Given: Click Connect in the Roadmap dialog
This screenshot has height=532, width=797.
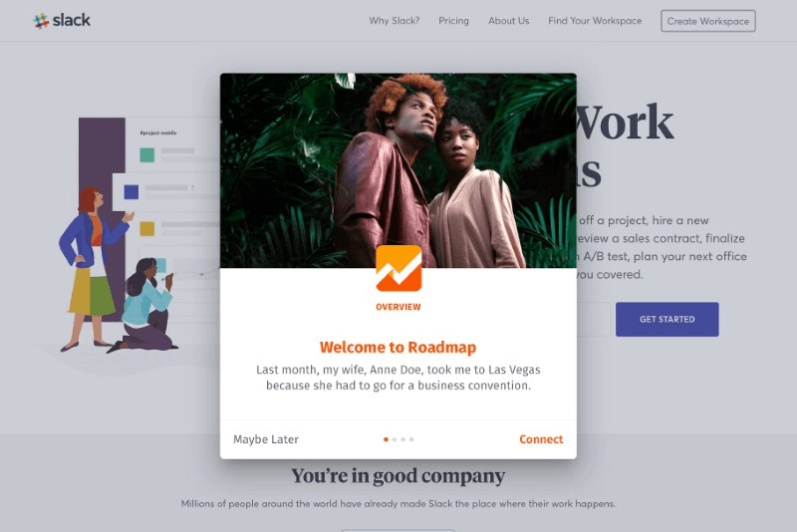Looking at the screenshot, I should click(x=541, y=439).
